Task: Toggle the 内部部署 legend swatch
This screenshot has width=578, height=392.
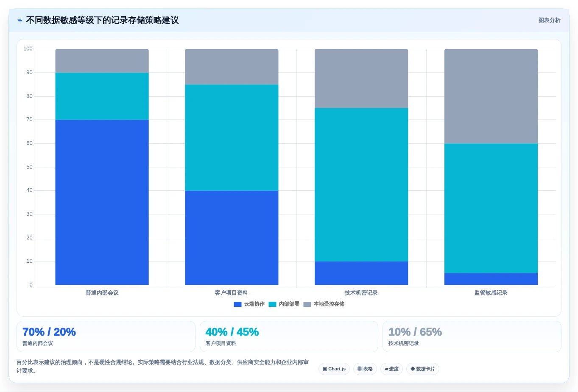Action: (x=272, y=304)
